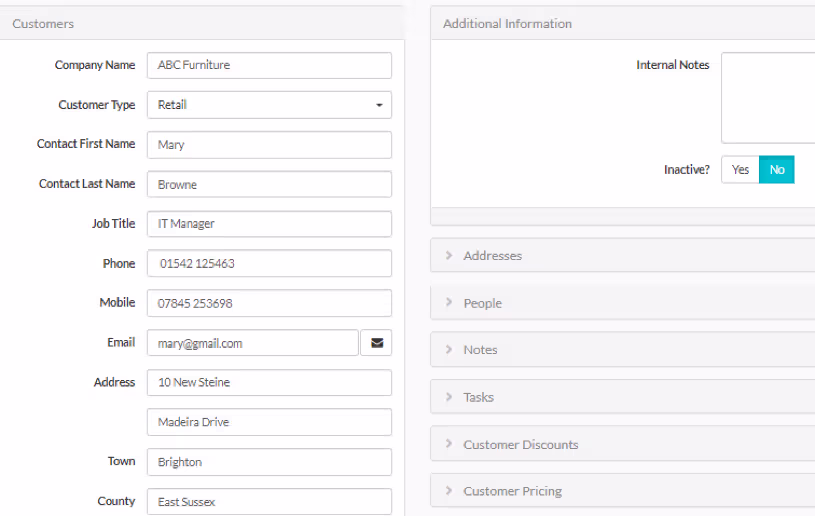Click the Internal Notes text area
The width and height of the screenshot is (815, 516).
click(768, 98)
